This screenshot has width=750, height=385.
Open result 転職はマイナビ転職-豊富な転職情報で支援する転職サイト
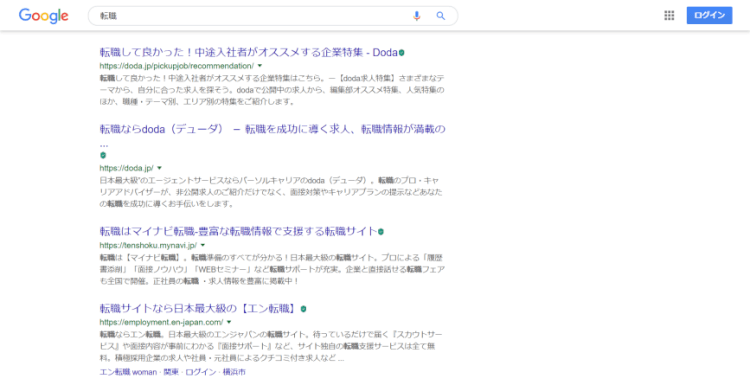click(x=238, y=231)
